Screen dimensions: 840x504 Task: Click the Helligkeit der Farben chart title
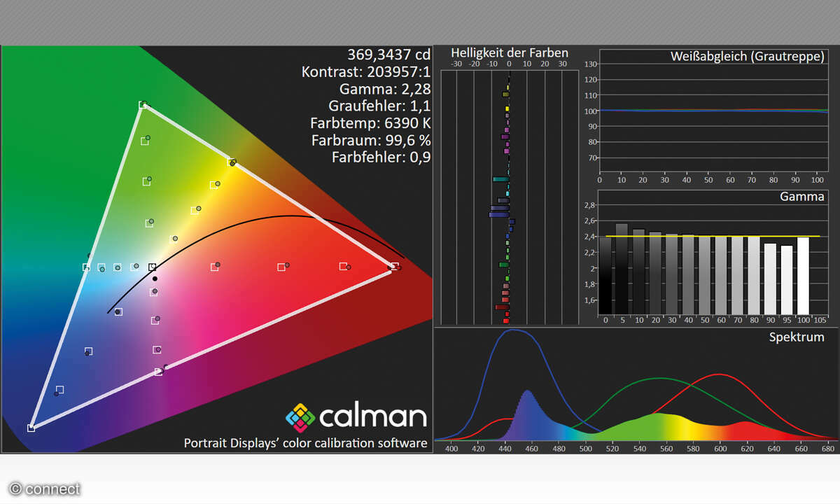[509, 53]
